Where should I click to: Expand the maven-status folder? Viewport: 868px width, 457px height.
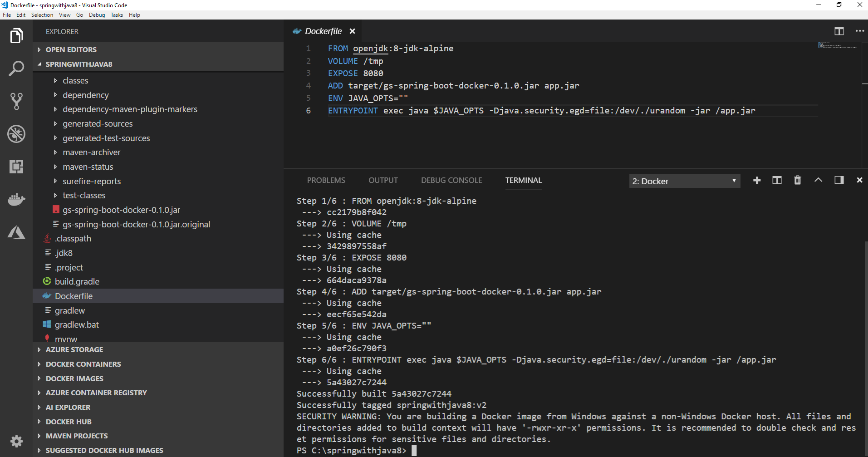coord(158,167)
